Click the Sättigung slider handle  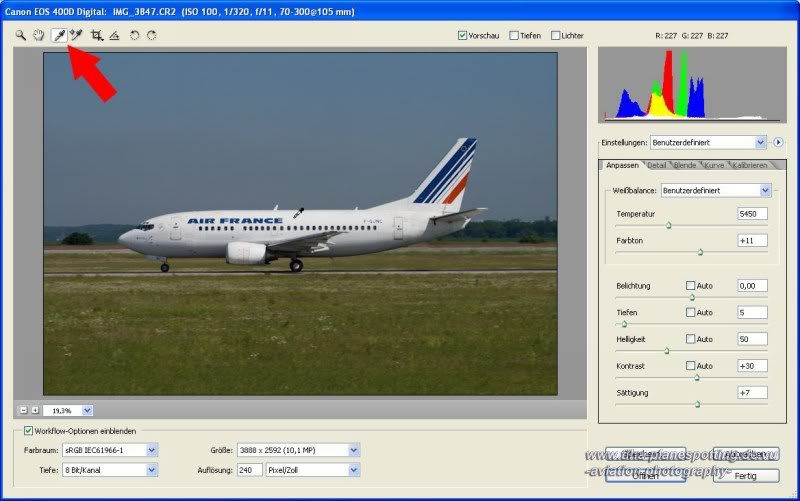(697, 404)
